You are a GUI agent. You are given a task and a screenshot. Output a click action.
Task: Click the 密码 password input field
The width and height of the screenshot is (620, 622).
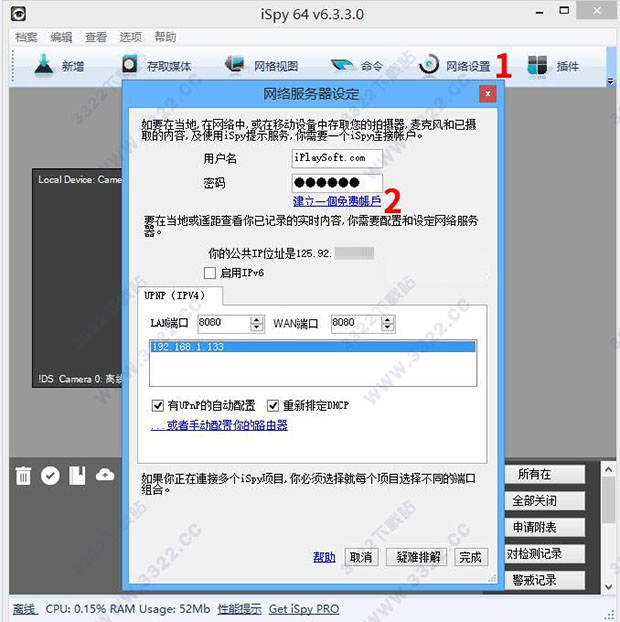pyautogui.click(x=337, y=183)
